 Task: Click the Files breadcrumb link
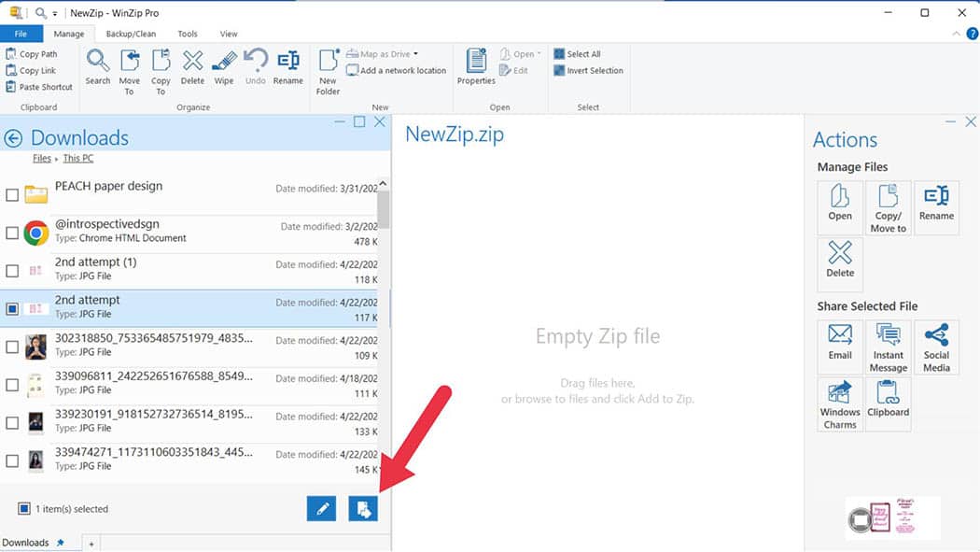coord(42,158)
